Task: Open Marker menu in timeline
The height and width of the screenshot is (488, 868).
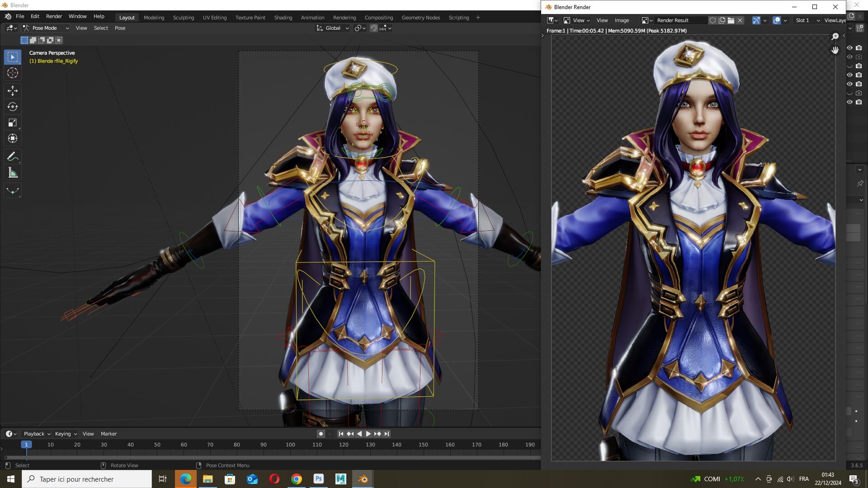Action: pos(108,434)
